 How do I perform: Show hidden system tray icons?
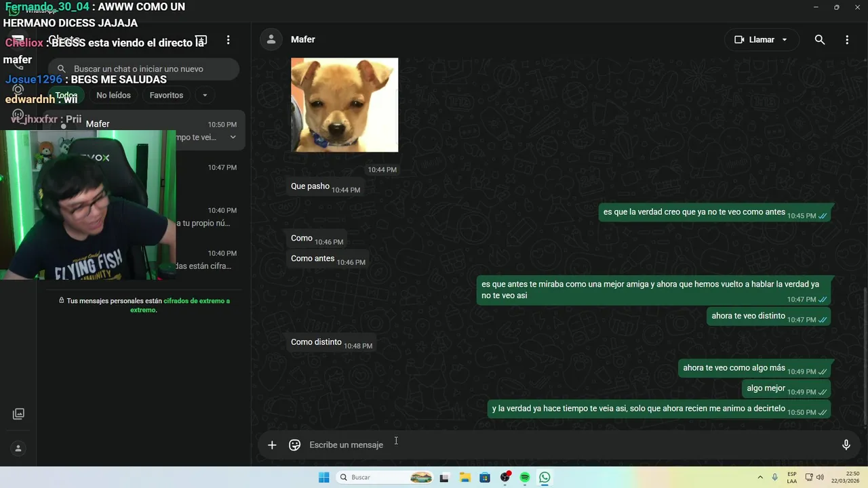click(759, 477)
